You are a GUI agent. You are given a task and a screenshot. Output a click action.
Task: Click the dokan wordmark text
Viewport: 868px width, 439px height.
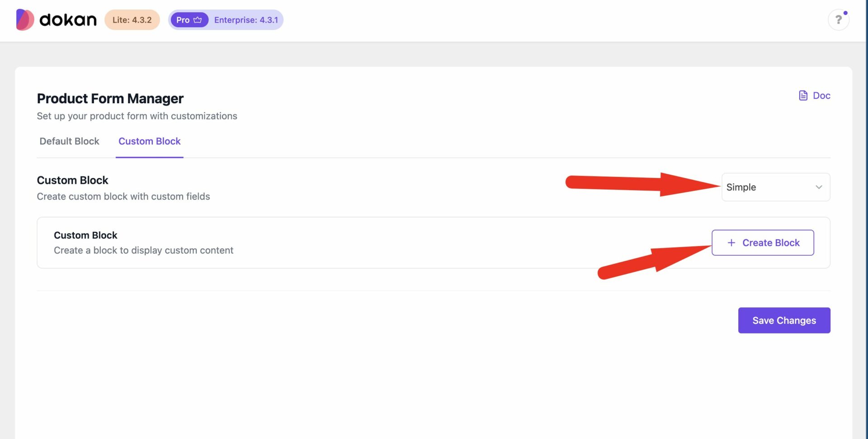(68, 20)
